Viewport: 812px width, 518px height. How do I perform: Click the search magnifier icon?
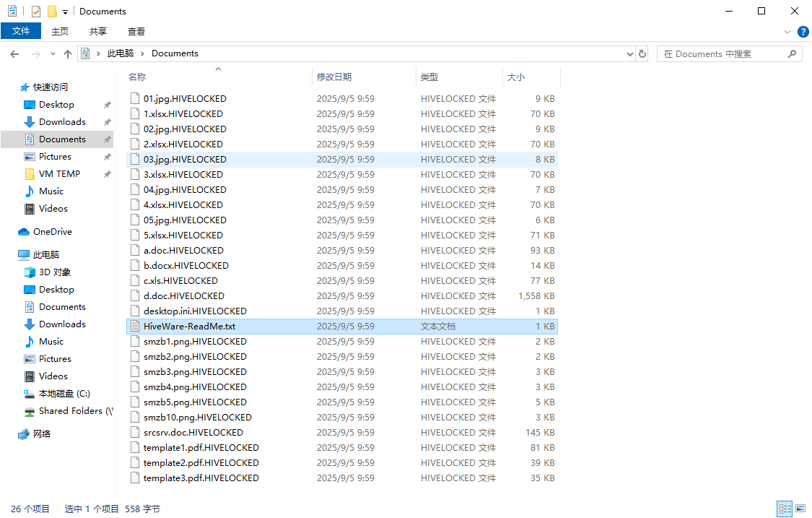click(x=792, y=53)
